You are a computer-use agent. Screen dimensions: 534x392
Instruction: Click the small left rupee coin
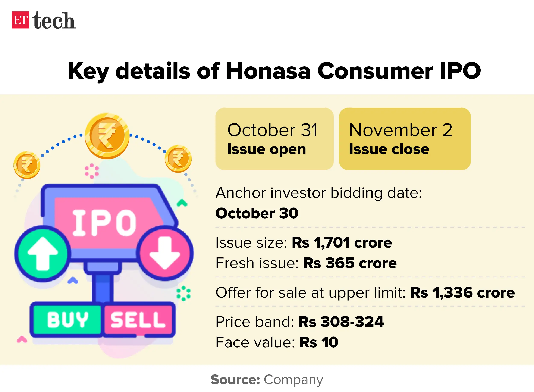(27, 165)
